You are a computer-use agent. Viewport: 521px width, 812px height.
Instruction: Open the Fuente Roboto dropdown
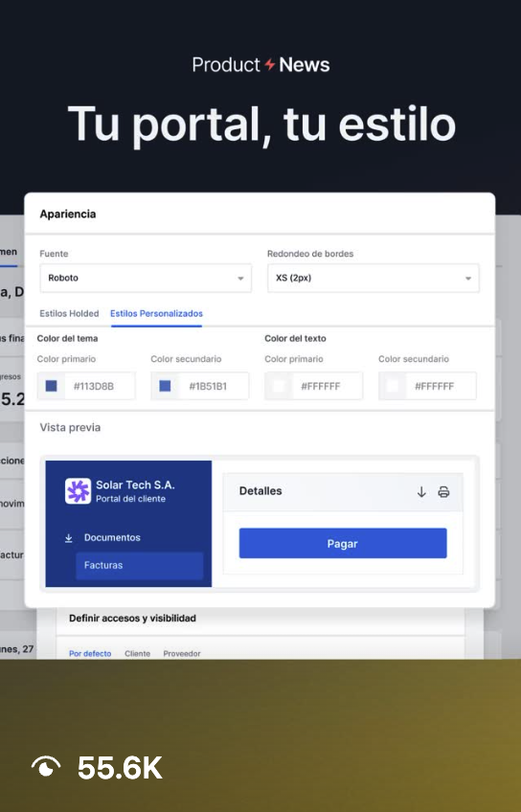[x=146, y=278]
